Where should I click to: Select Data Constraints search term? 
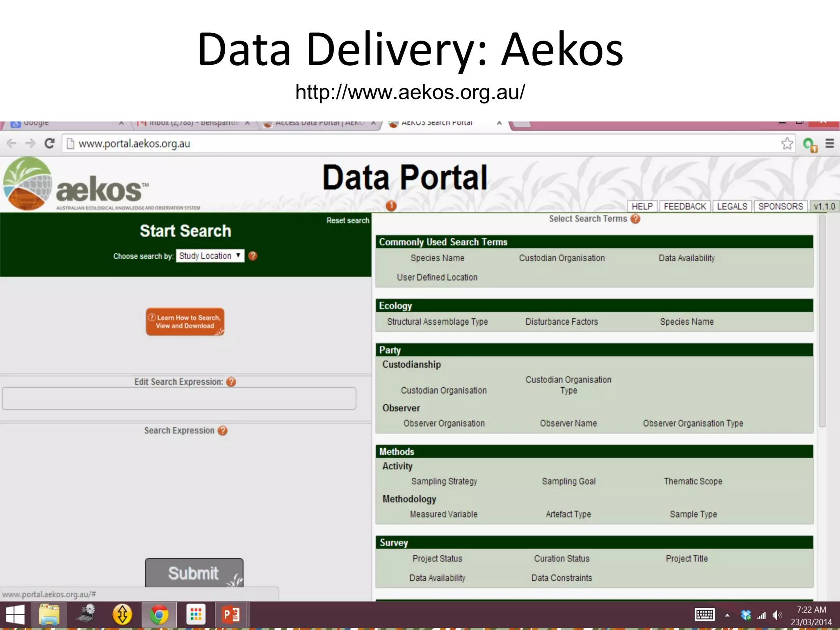pyautogui.click(x=562, y=578)
